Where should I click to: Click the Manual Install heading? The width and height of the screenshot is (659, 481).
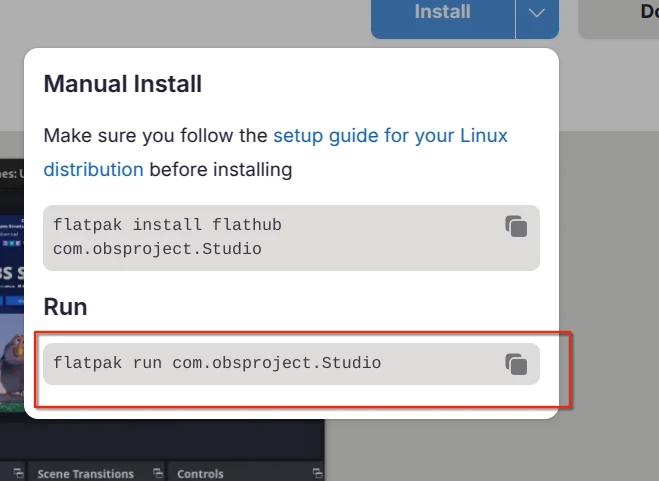123,84
